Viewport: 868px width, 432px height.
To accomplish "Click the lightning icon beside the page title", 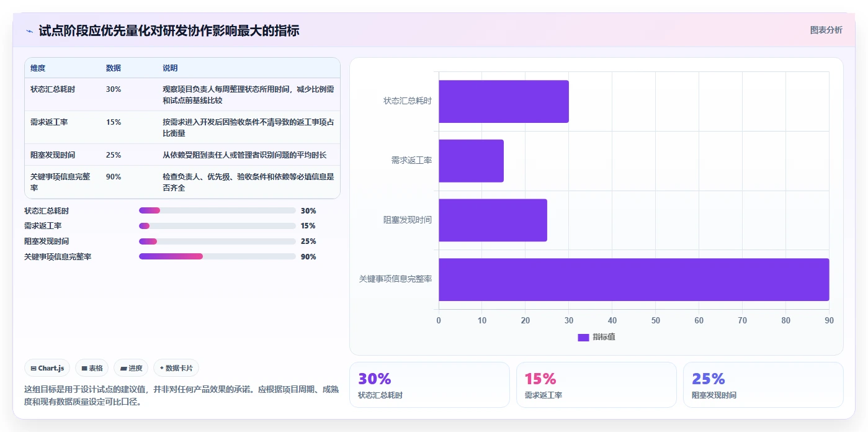I will coord(29,31).
